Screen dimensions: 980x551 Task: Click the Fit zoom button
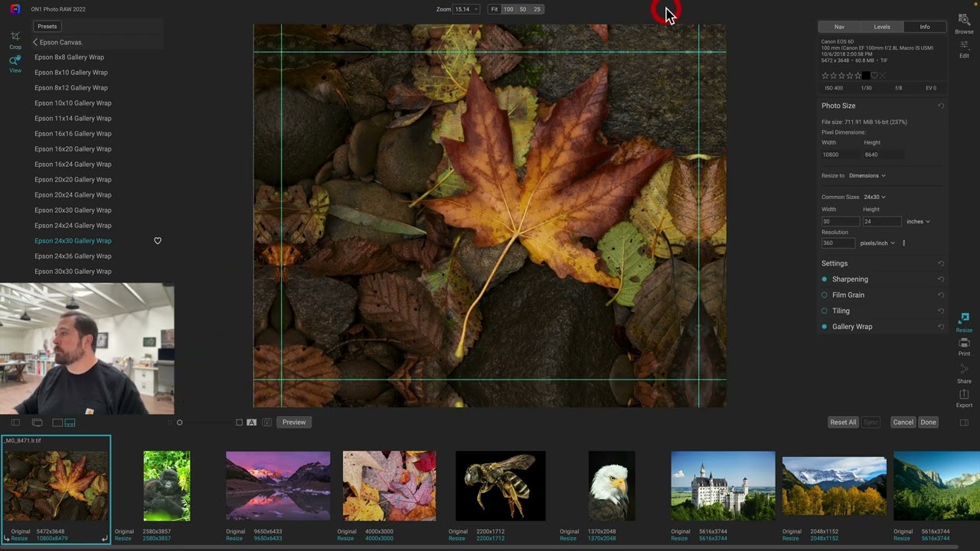click(495, 9)
